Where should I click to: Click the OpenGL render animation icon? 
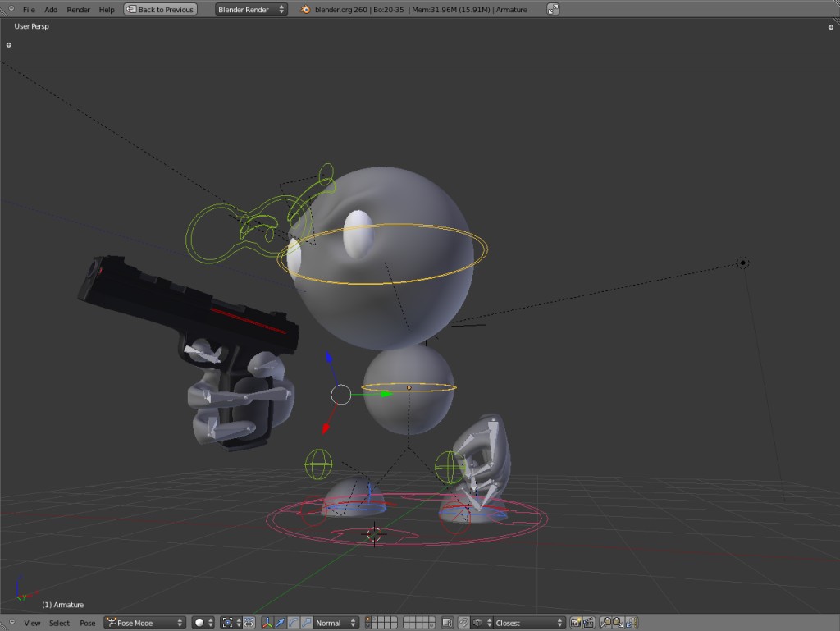[x=588, y=622]
